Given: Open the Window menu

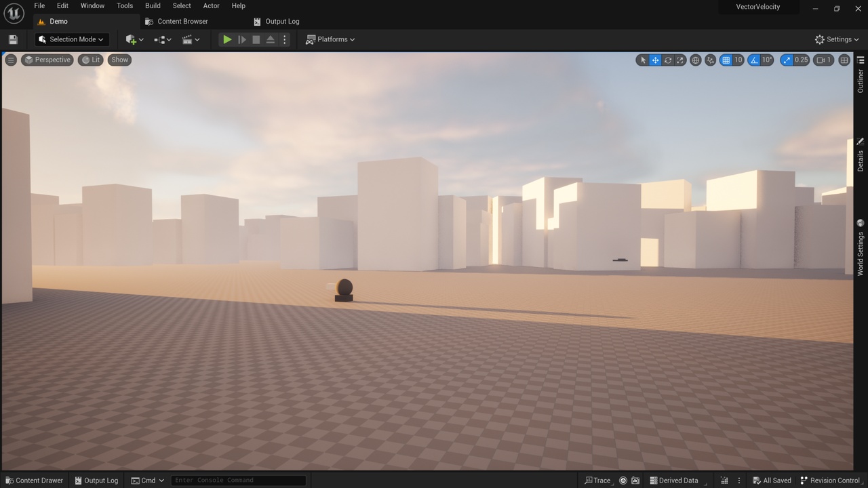Looking at the screenshot, I should pos(92,5).
